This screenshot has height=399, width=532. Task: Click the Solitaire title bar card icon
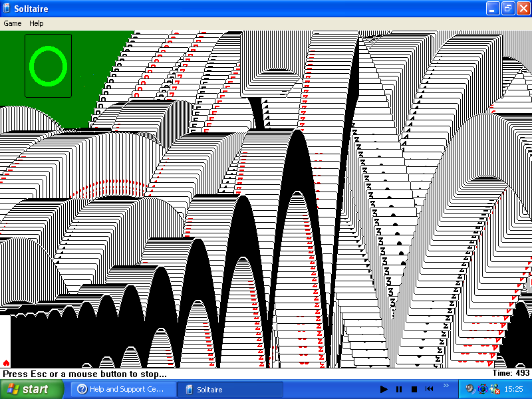[7, 8]
